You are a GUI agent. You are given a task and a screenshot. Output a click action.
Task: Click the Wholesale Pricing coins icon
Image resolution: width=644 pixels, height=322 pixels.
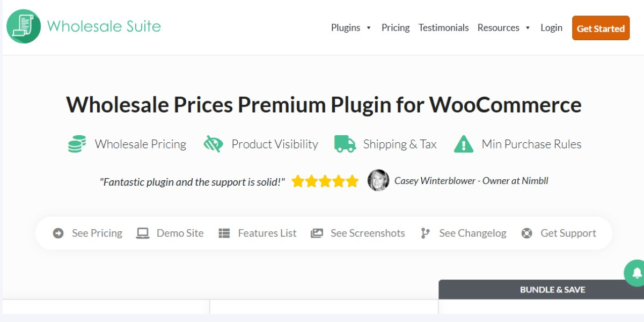pyautogui.click(x=77, y=144)
